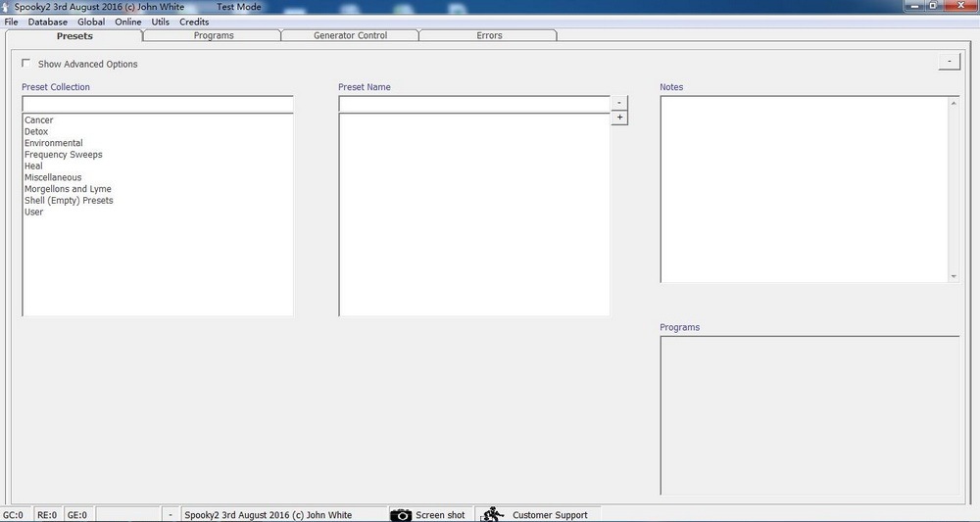This screenshot has height=522, width=980.
Task: Click the Screen shot button label
Action: (x=440, y=515)
